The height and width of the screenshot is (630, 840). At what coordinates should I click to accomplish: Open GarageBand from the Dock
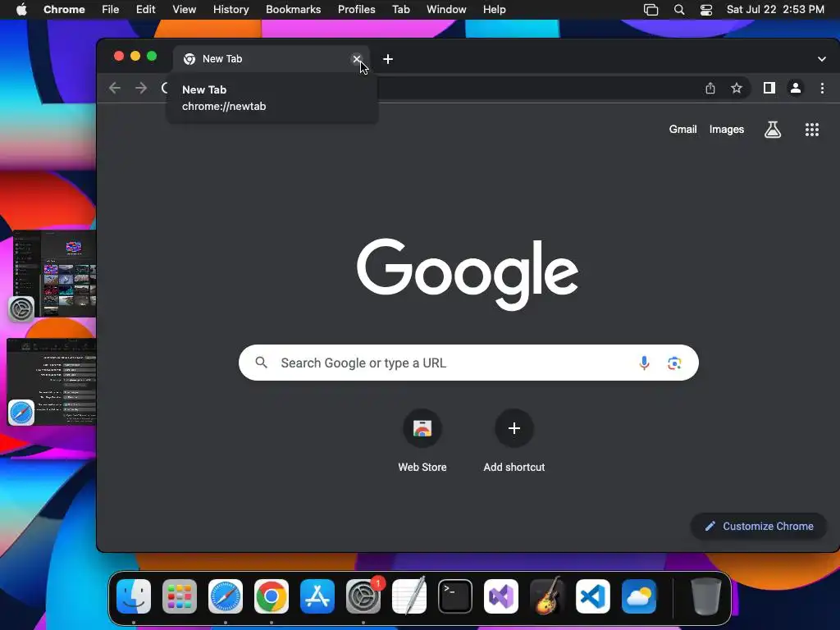pos(547,596)
